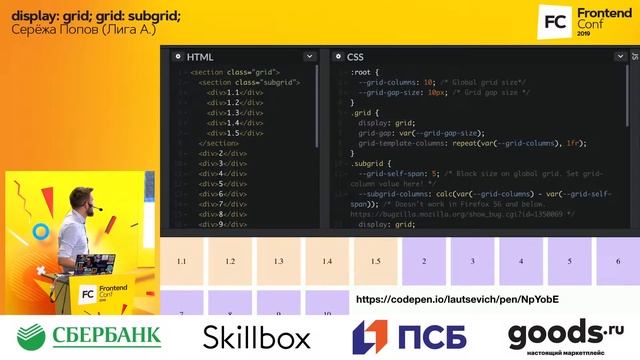Click the line '<section class="subgrid">' in HTML
640x360 pixels.
(249, 82)
